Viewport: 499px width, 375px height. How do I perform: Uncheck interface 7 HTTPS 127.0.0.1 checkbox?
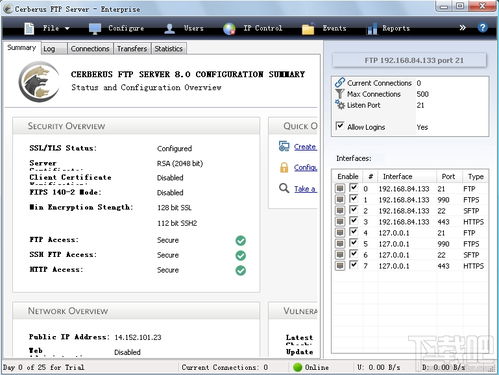click(353, 265)
